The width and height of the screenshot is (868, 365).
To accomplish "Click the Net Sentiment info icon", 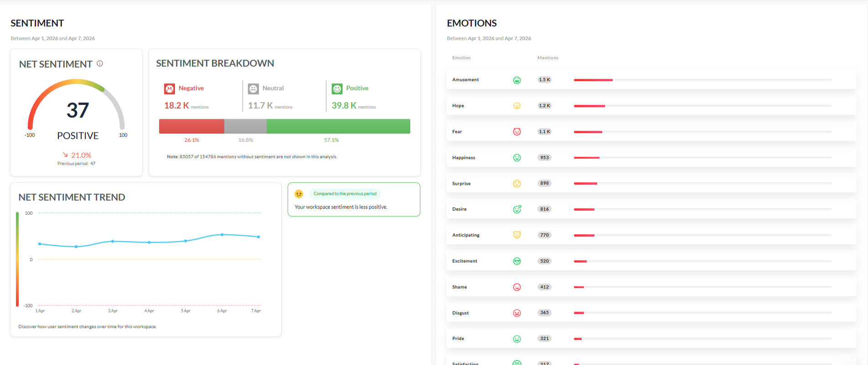I will coord(100,64).
